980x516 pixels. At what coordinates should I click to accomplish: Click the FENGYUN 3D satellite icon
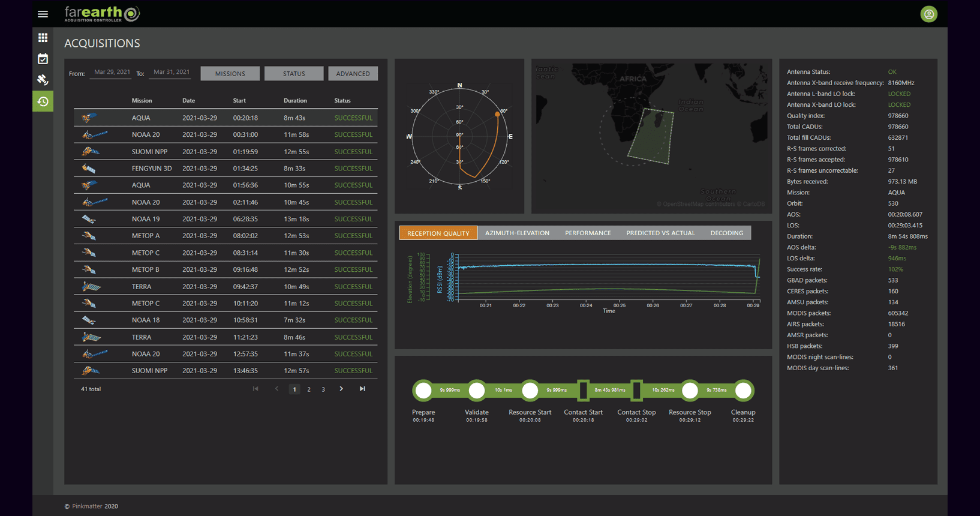click(89, 169)
